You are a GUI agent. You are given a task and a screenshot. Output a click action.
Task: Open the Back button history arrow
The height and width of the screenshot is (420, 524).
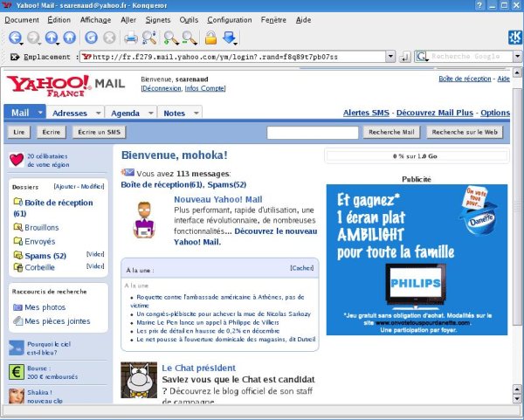click(22, 44)
